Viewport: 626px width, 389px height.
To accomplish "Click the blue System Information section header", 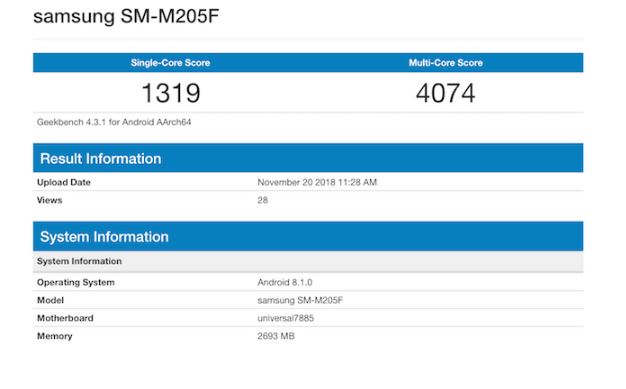I will [308, 236].
